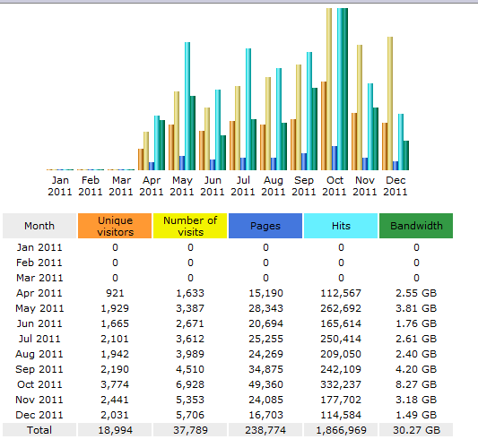Select the Total hits value 1,866,969
The image size is (478, 448).
pos(341,430)
